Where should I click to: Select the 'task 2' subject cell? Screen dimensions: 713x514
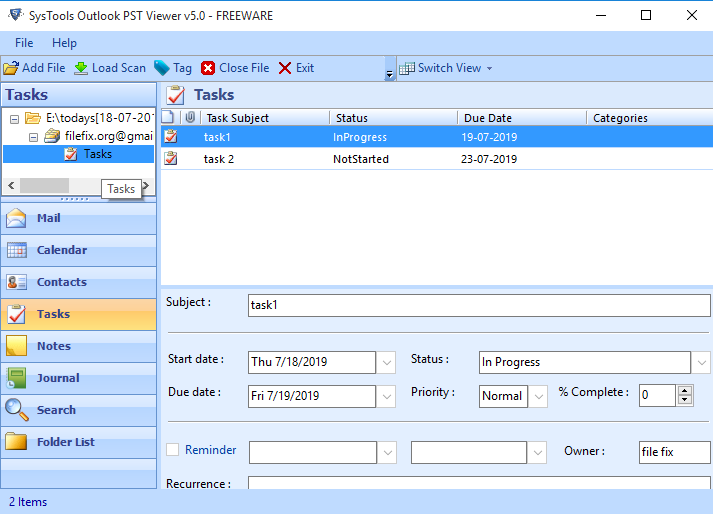click(x=219, y=159)
